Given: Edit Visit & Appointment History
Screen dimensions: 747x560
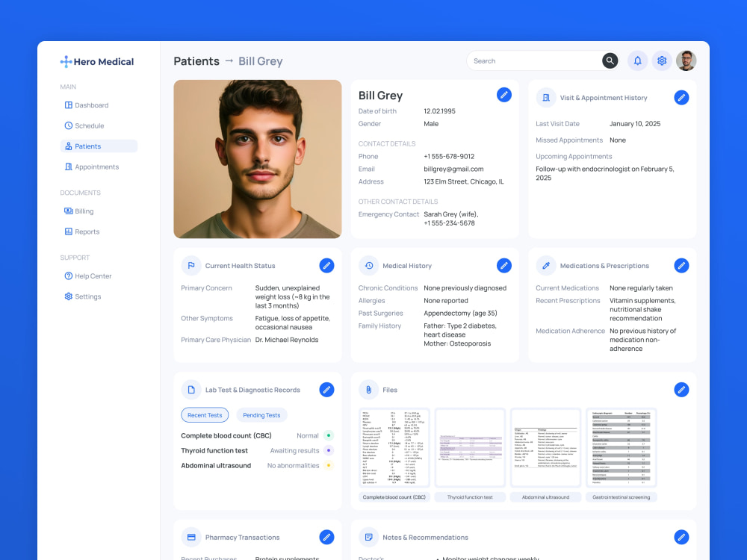Looking at the screenshot, I should pos(681,98).
